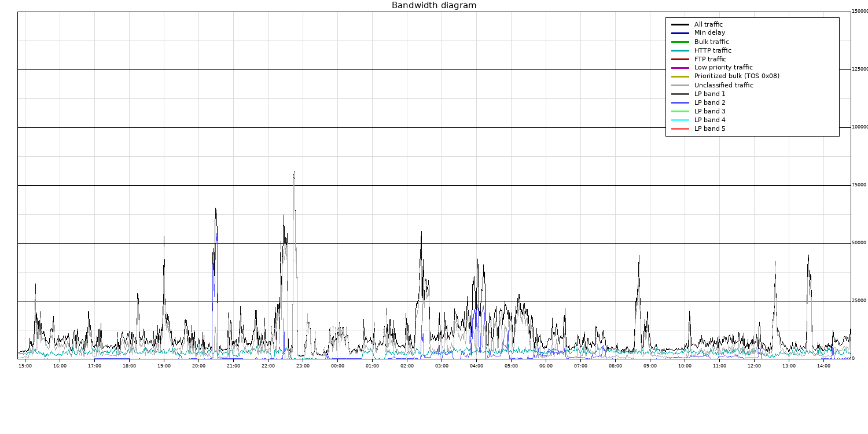Select the "LP band 5" legend entry
Viewport: 868px width, 434px height.
point(709,128)
